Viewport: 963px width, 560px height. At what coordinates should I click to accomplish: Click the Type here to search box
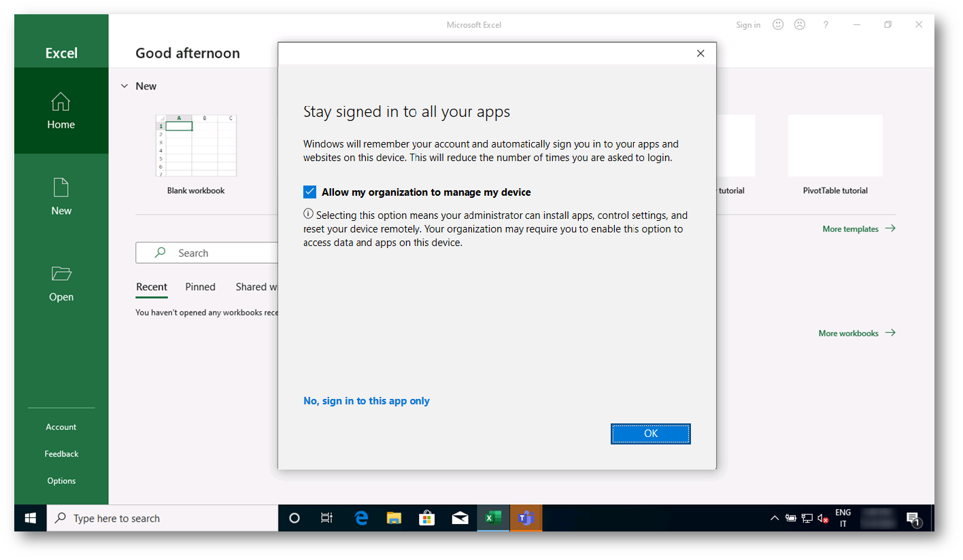point(163,518)
